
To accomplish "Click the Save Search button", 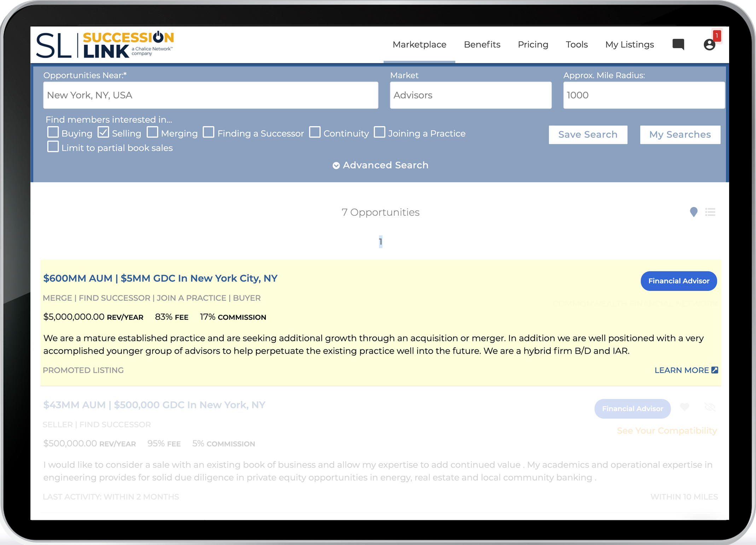I will (x=588, y=134).
